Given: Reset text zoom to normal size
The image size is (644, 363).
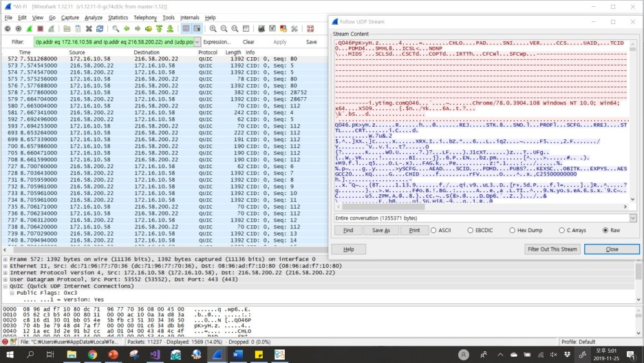Looking at the screenshot, I should pos(235,29).
